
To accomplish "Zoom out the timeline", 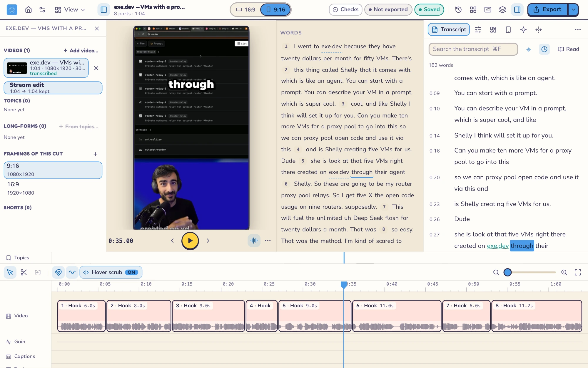I will (x=496, y=272).
